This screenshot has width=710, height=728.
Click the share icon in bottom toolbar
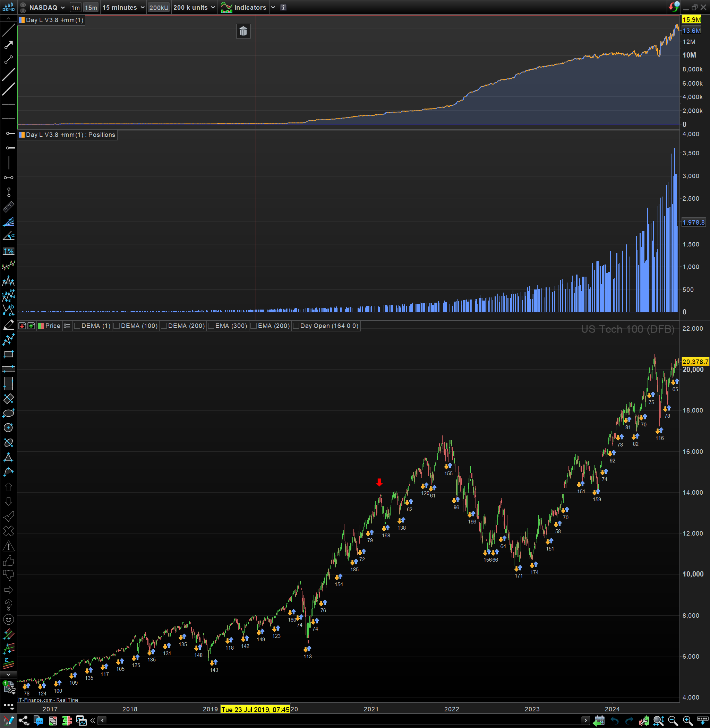(24, 720)
